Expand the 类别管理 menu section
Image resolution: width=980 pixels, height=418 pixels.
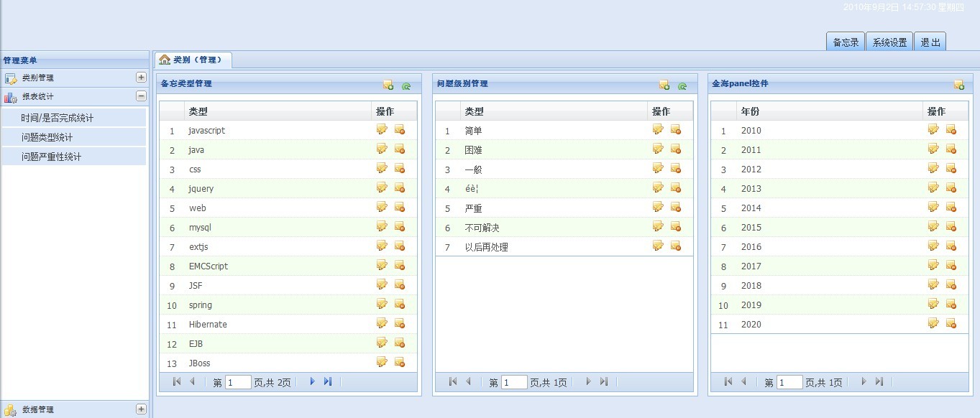click(x=141, y=77)
